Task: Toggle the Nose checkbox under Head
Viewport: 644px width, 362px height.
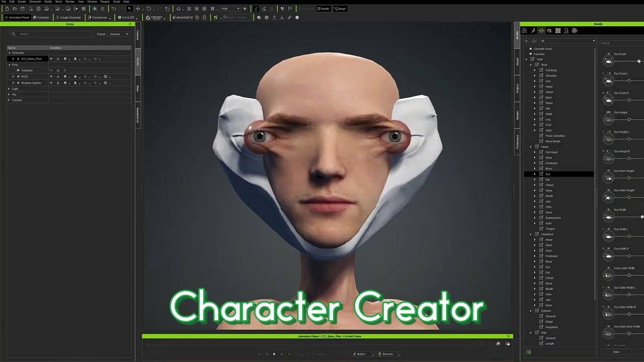Action: (x=541, y=191)
